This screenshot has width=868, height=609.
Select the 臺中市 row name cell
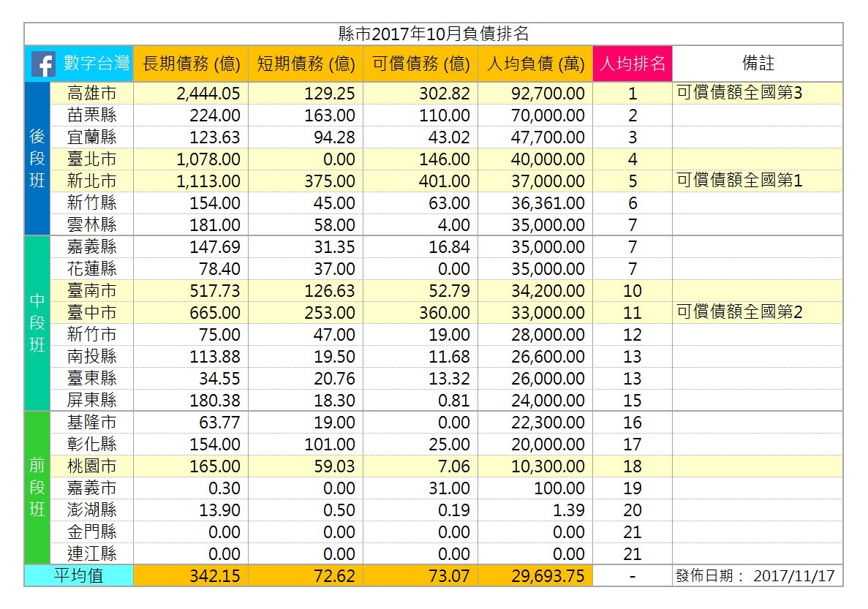coord(92,313)
